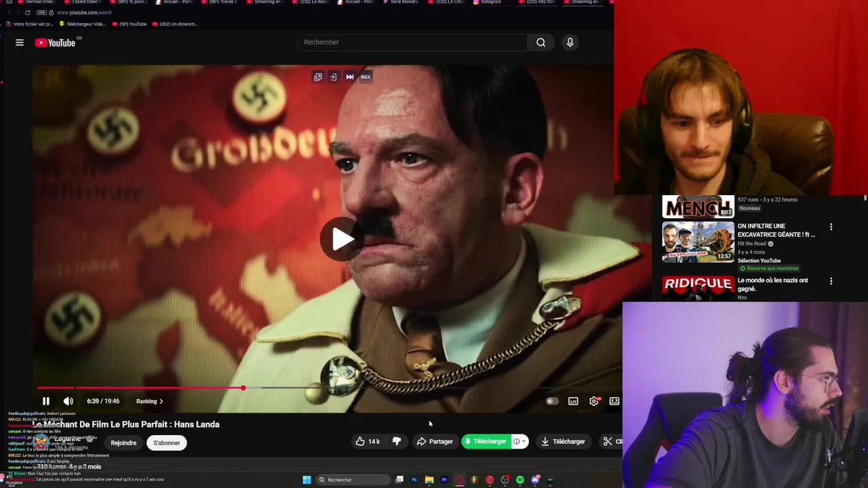Click the grey Télécharger download button

pos(563,441)
